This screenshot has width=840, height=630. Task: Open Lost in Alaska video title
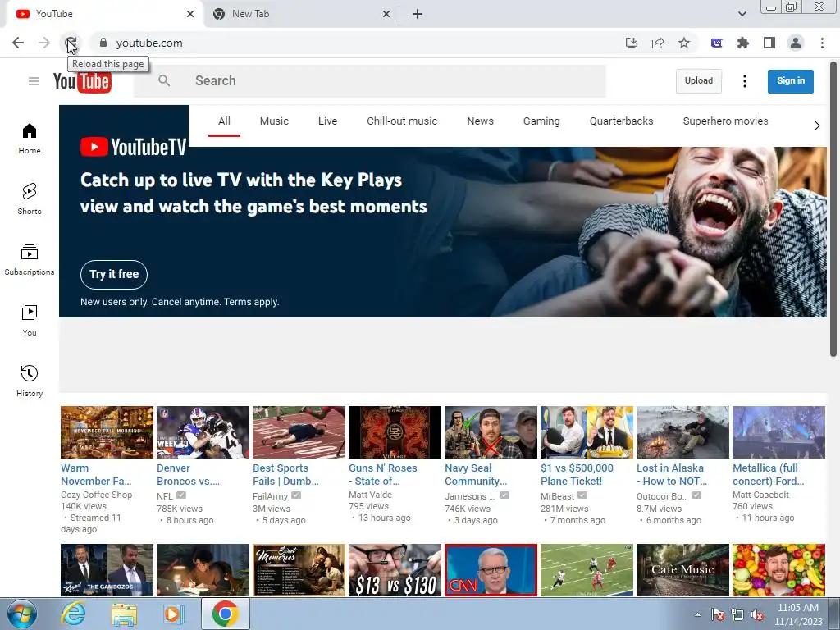(x=672, y=475)
